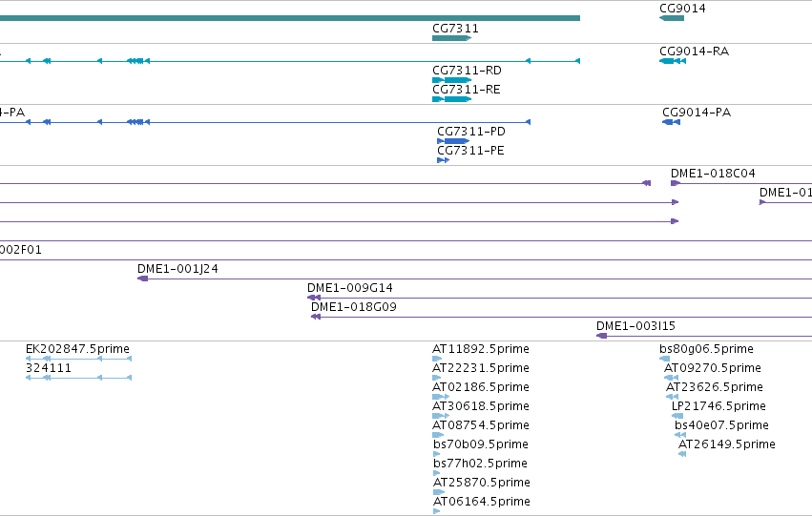Click the DME1-009G14 arrowhead glyph
The image size is (812, 516).
click(314, 298)
